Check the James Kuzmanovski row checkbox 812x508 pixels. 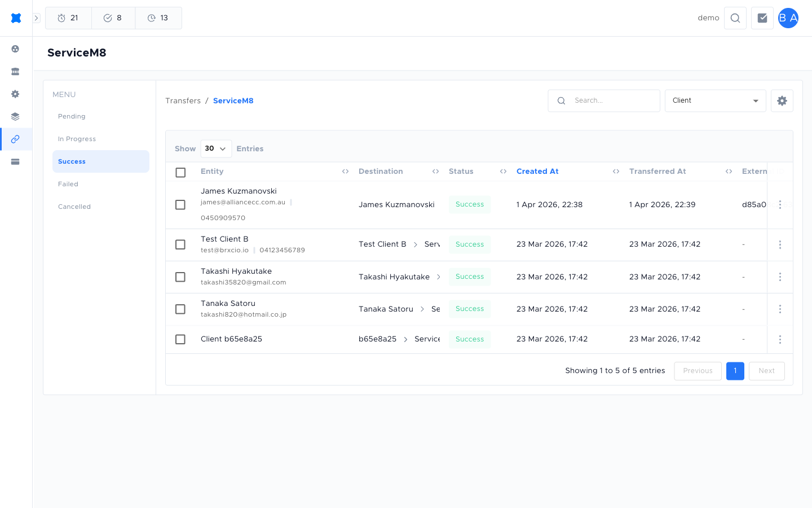[180, 204]
